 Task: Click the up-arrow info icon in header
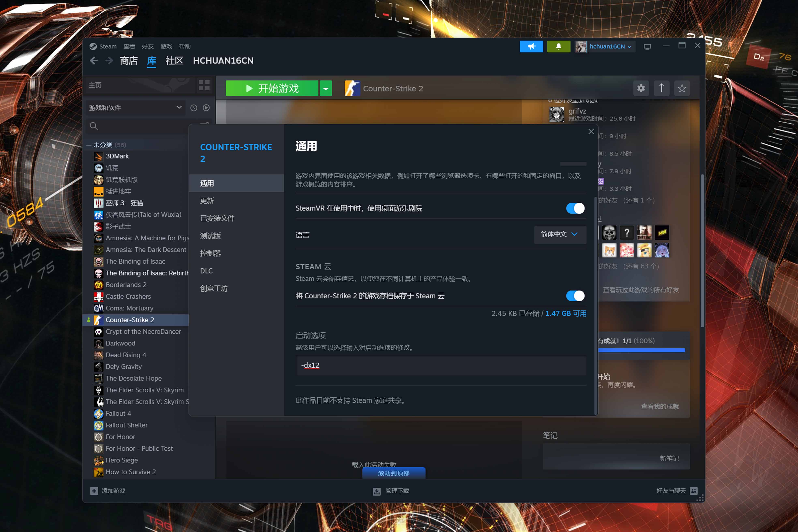click(661, 89)
